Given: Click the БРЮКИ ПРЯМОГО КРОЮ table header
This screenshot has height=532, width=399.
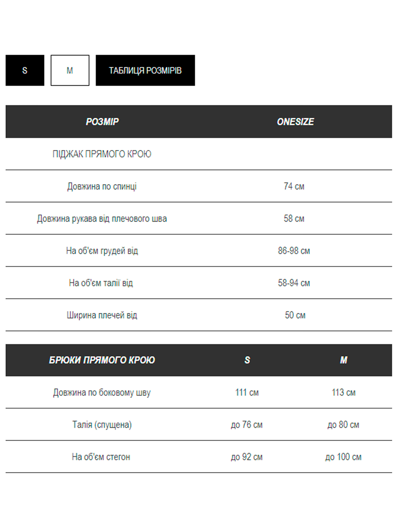Looking at the screenshot, I should click(102, 360).
